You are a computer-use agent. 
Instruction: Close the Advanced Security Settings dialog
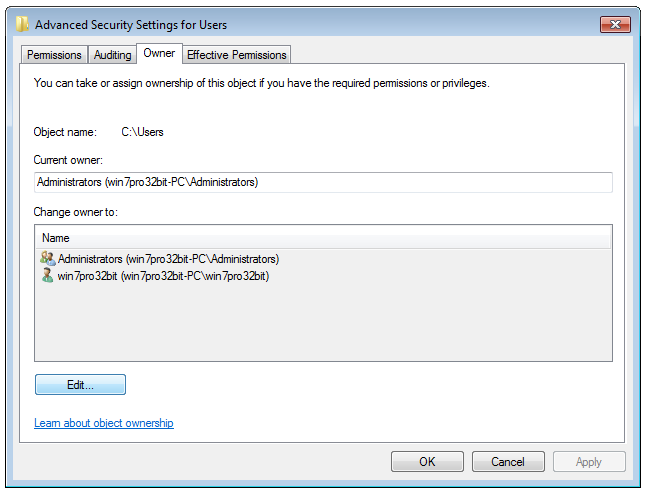[x=614, y=24]
